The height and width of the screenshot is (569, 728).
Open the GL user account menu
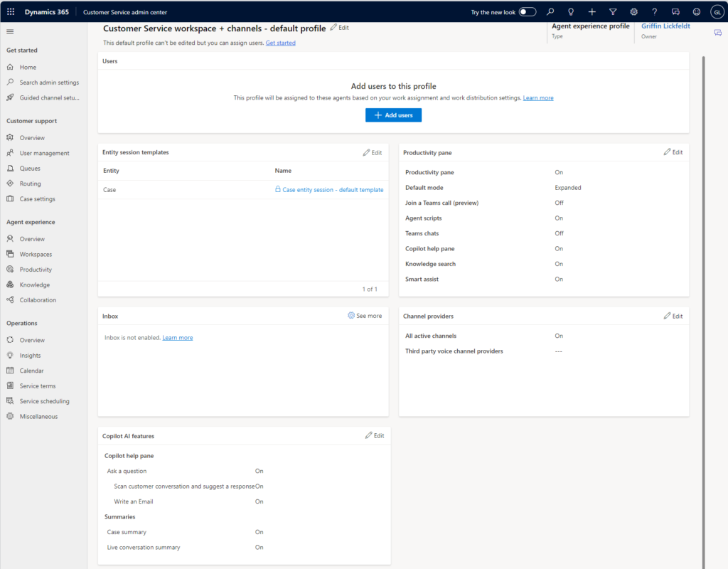click(x=716, y=12)
